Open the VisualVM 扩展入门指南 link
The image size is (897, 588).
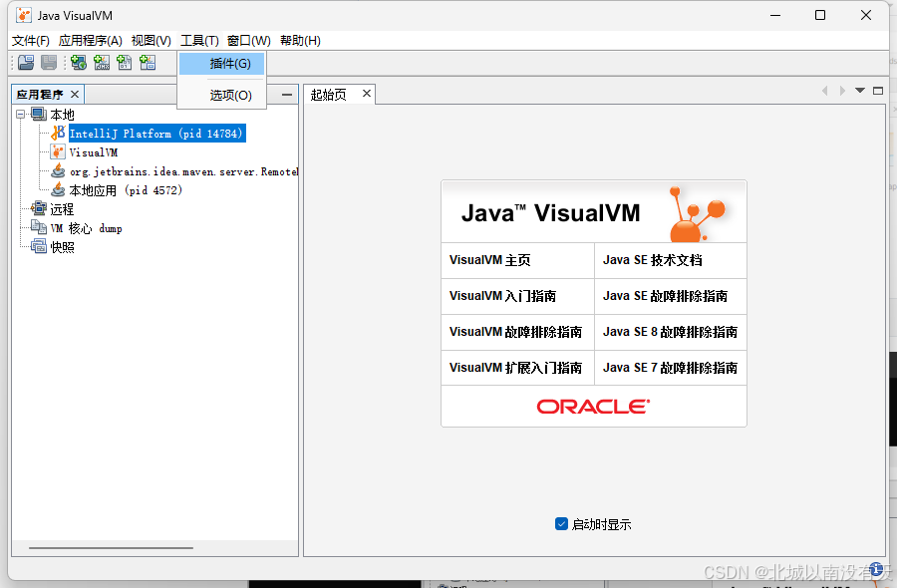(x=515, y=367)
